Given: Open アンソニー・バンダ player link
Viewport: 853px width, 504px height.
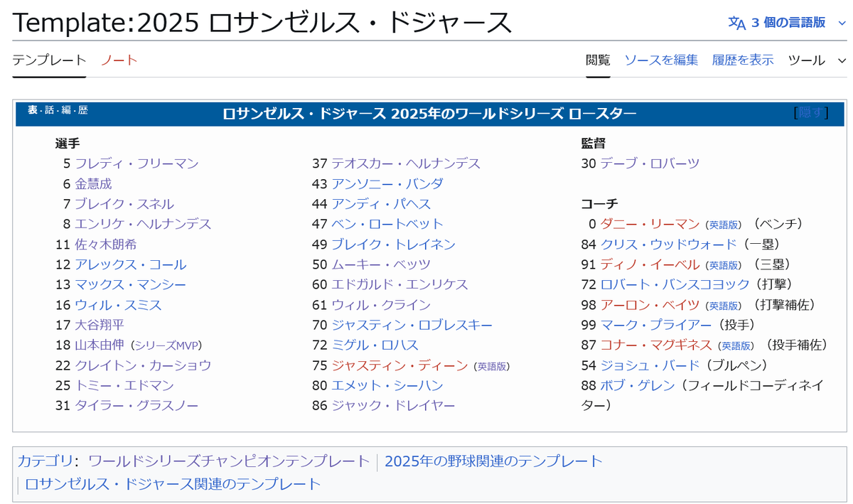Looking at the screenshot, I should tap(387, 183).
